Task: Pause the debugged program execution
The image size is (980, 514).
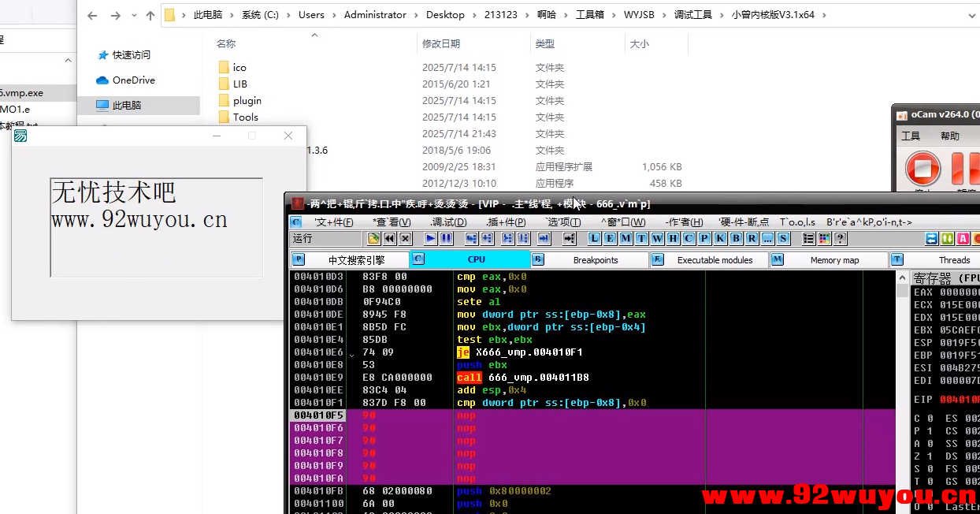Action: 446,238
